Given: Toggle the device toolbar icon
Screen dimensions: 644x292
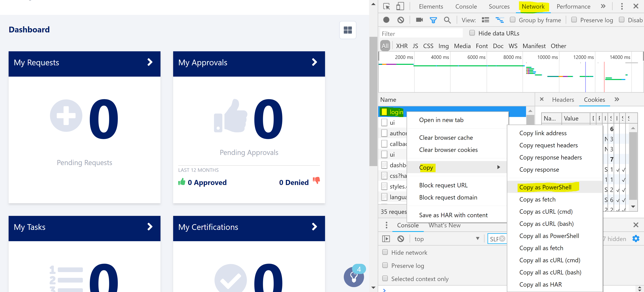Looking at the screenshot, I should [400, 7].
